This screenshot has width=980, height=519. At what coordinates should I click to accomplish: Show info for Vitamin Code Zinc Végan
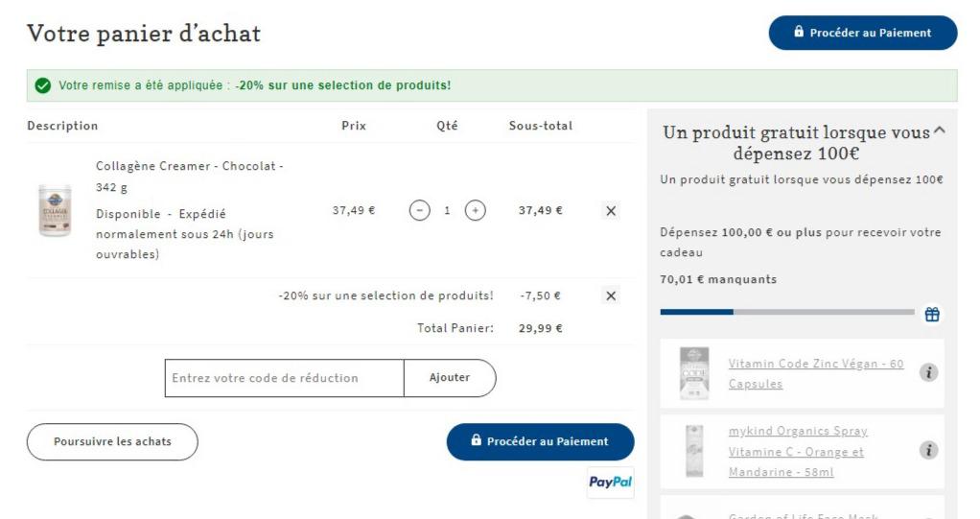point(929,372)
